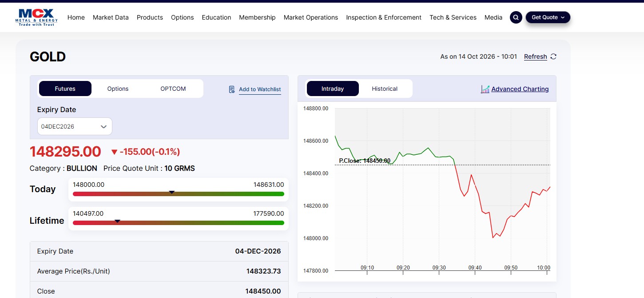Click the Today price range marker
This screenshot has width=644, height=298.
click(172, 193)
